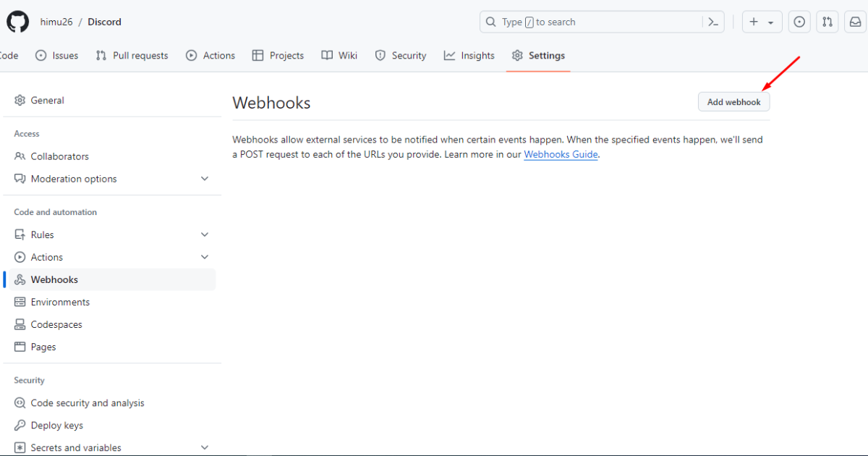Click the Secrets and variables asterisk icon

(20, 448)
